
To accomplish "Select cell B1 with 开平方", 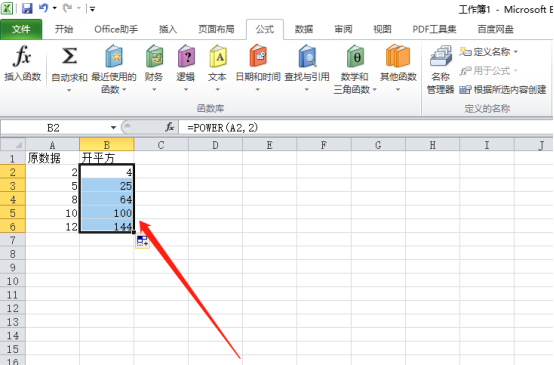I will 107,158.
